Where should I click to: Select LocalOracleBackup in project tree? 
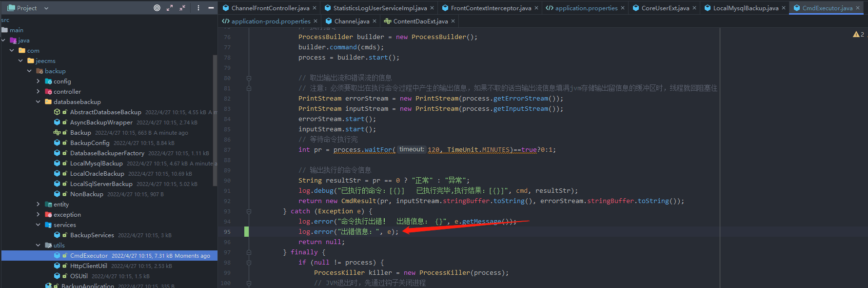97,173
